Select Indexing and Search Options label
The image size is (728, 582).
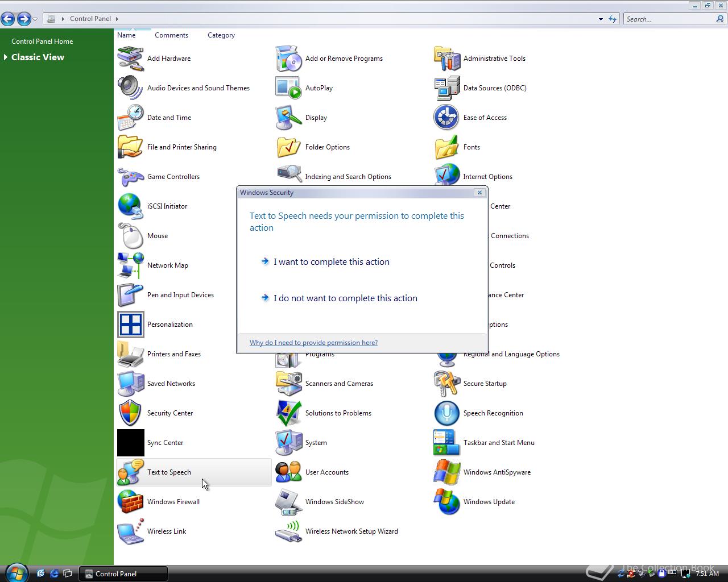click(x=348, y=177)
